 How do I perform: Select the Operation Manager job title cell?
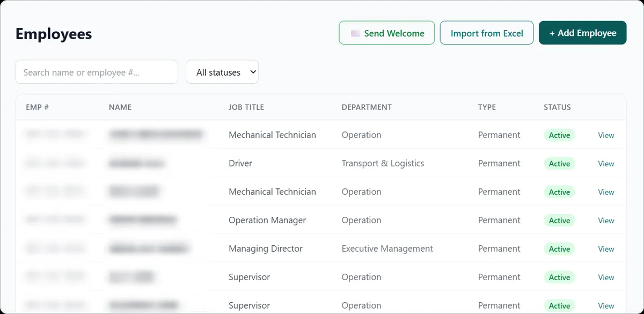(267, 220)
